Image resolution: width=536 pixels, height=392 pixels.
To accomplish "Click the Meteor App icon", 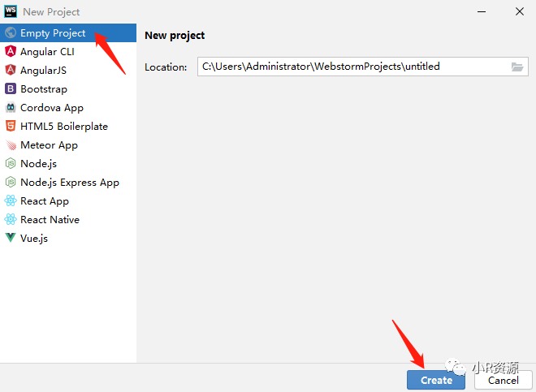I will [11, 145].
